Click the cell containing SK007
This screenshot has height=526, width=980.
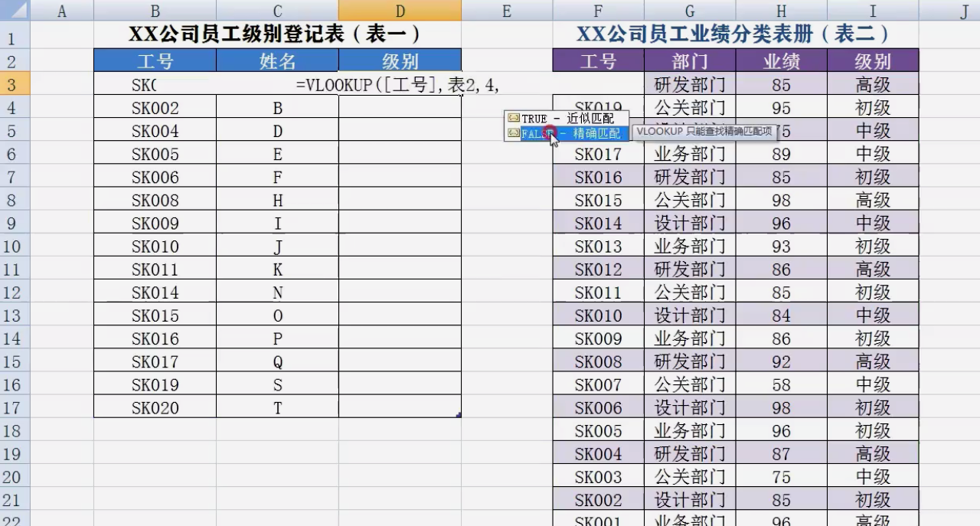pos(598,384)
